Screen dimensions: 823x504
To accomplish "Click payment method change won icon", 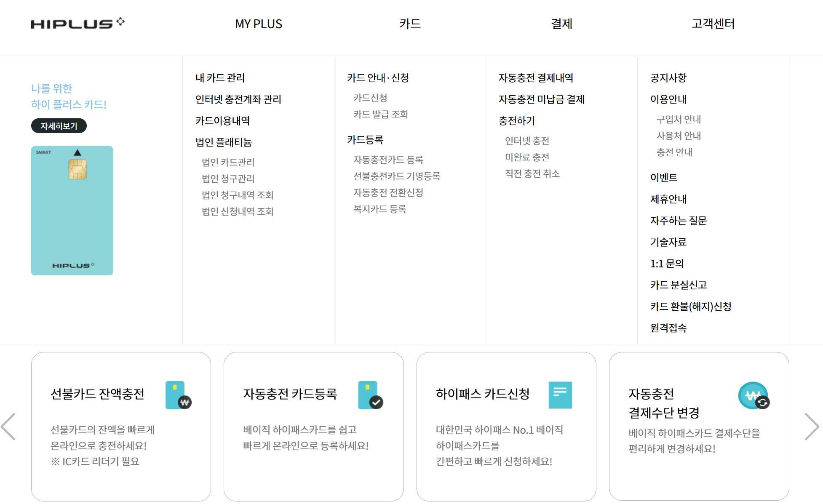I will [x=754, y=395].
